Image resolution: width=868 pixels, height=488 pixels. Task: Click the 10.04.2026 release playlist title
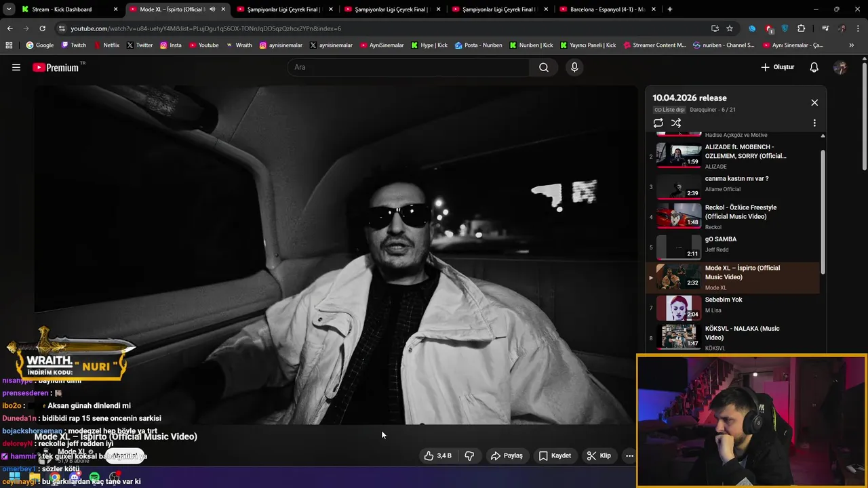[690, 98]
